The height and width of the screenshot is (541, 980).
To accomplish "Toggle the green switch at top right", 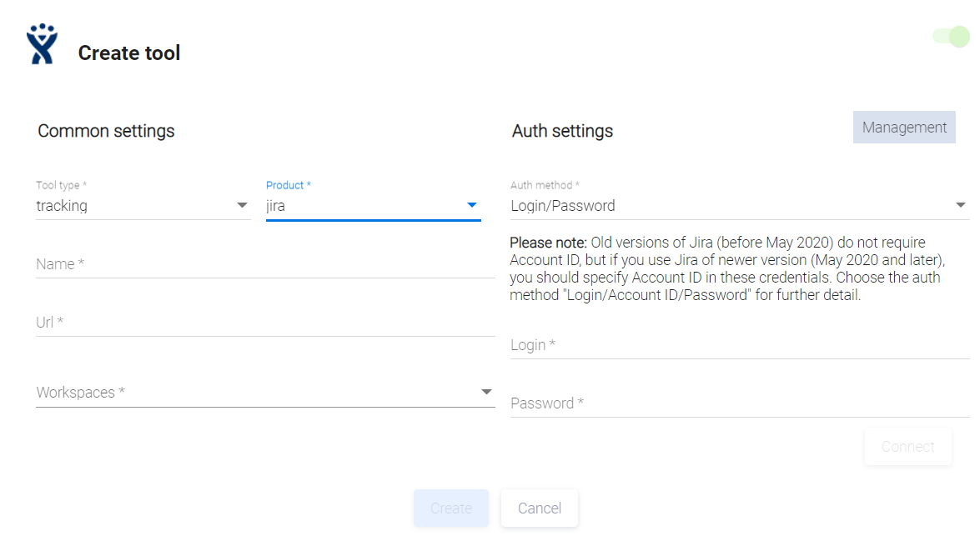I will [x=952, y=36].
